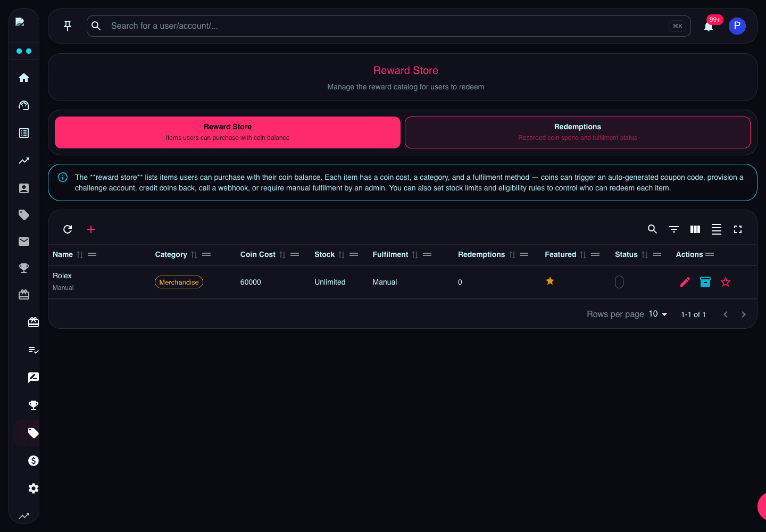Viewport: 766px width, 532px height.
Task: Sort by Stock column
Action: click(x=342, y=255)
